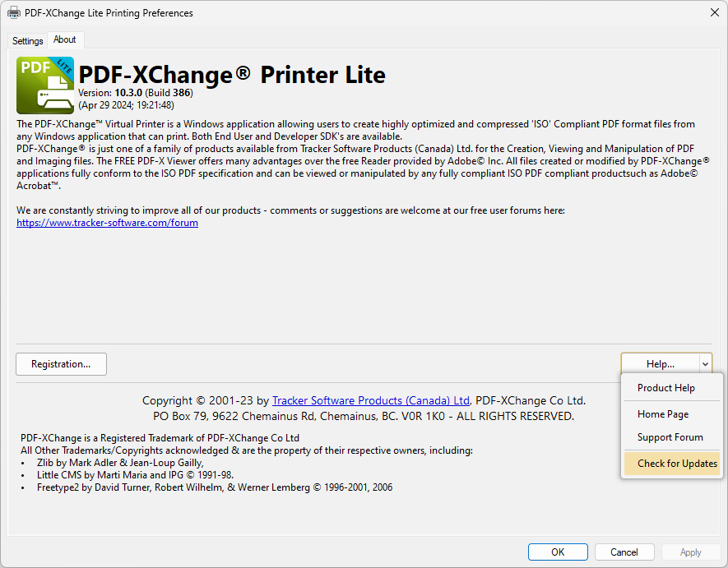Click the Registered Trademark of PDF-XChange Co Ltd line
This screenshot has height=568, width=728.
click(160, 438)
